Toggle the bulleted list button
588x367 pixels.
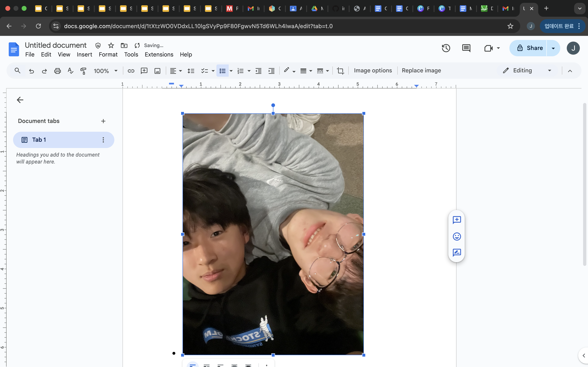(x=222, y=71)
